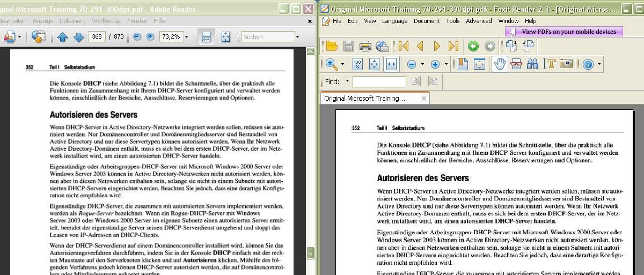The width and height of the screenshot is (644, 275).
Task: Open the Foxit Help menu
Action: (530, 21)
